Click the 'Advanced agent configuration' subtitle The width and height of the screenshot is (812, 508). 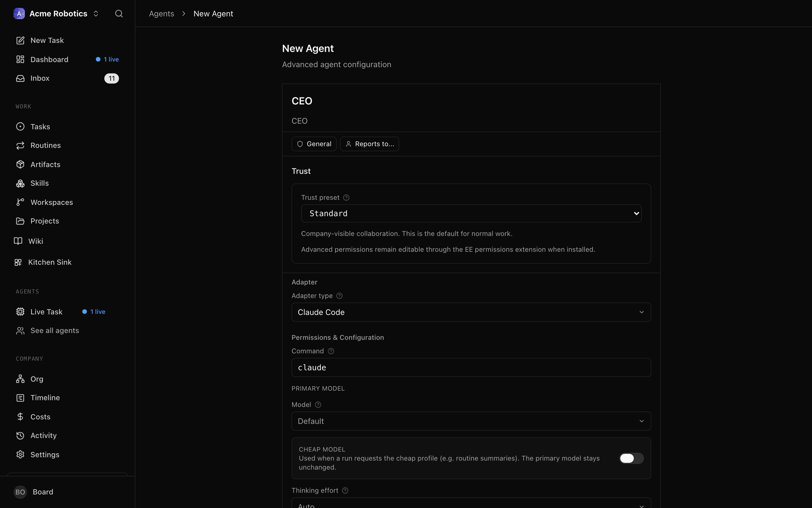pyautogui.click(x=337, y=65)
